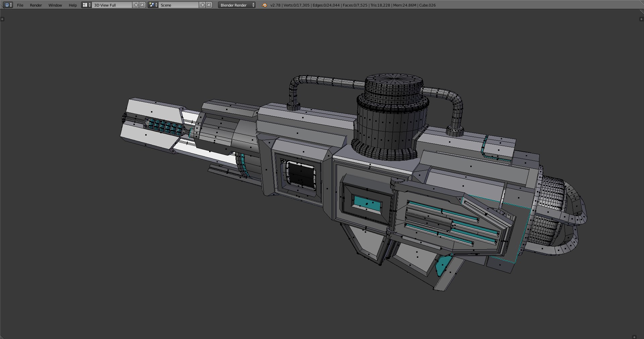Open the Render menu
This screenshot has width=644, height=339.
pyautogui.click(x=36, y=5)
